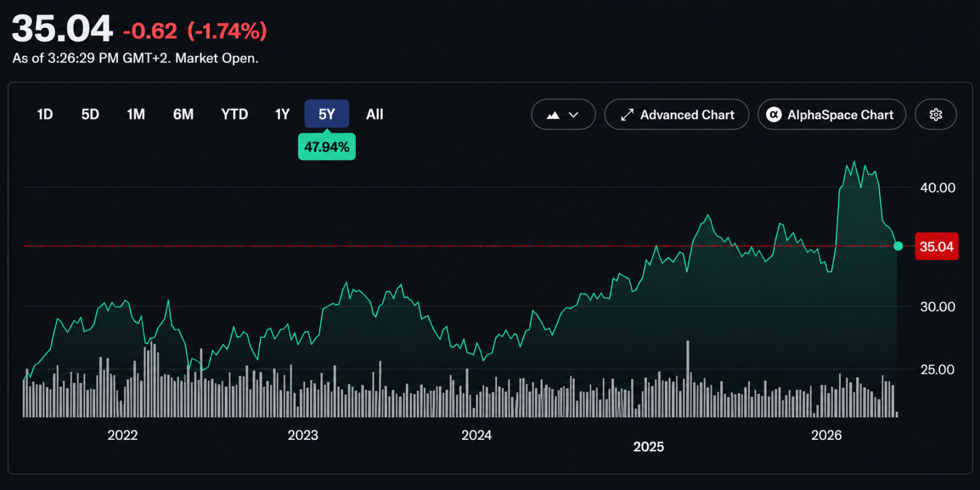Open chart settings gear icon
This screenshot has width=980, height=490.
click(935, 115)
